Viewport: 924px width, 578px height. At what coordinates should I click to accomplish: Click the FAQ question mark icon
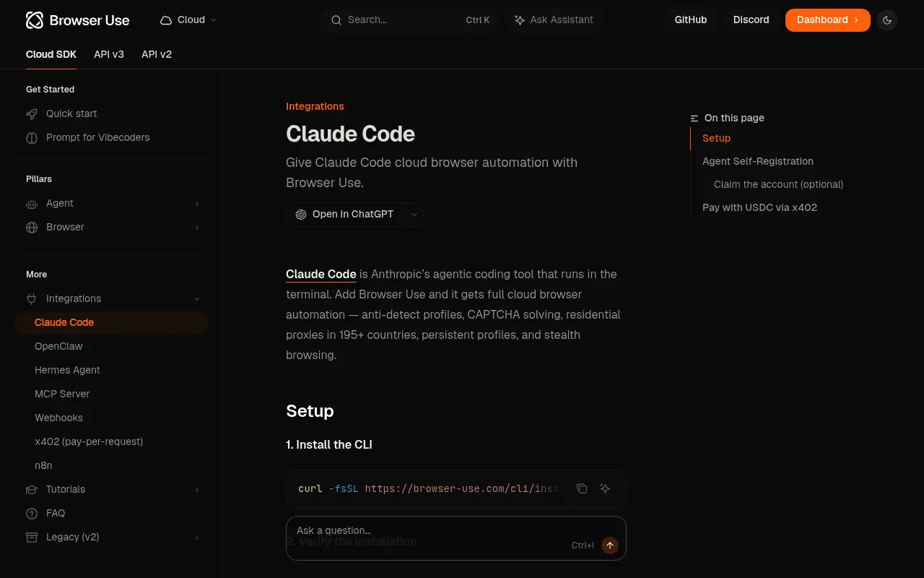32,513
